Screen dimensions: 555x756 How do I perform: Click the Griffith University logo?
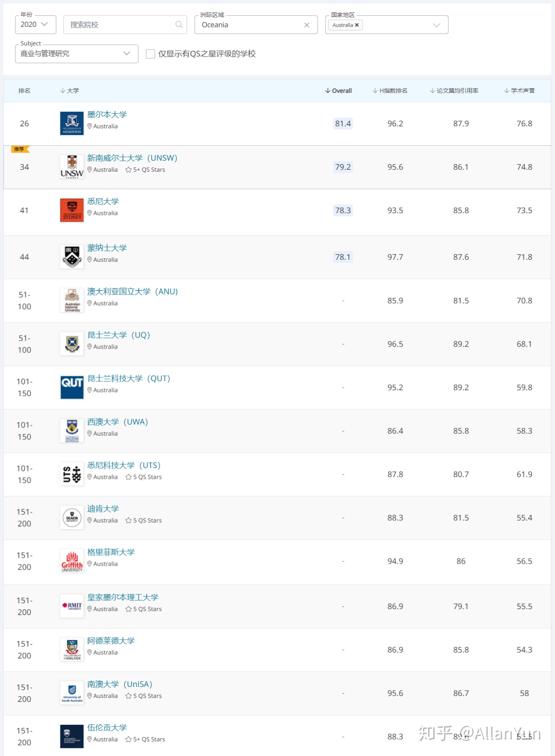pyautogui.click(x=72, y=561)
